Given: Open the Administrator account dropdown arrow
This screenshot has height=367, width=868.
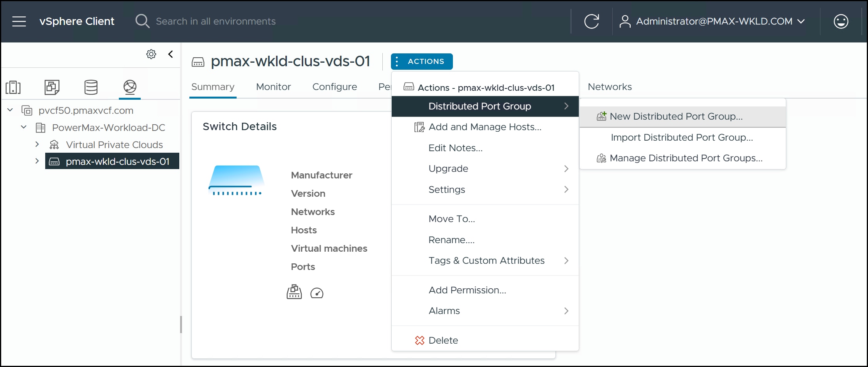Looking at the screenshot, I should 801,21.
